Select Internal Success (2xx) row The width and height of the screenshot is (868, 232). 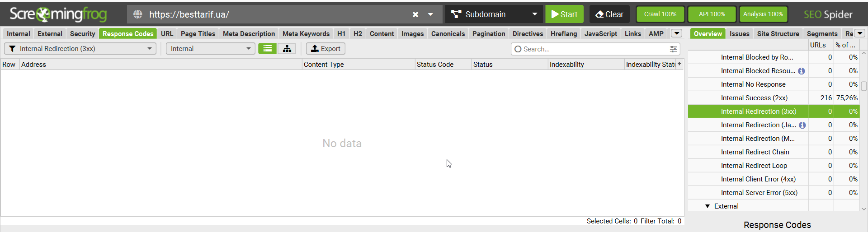point(774,98)
